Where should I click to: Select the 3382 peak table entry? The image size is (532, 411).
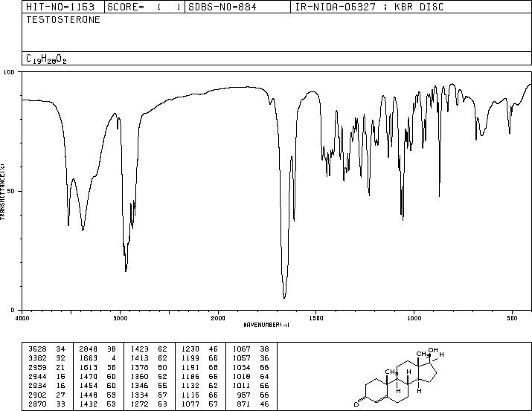tap(47, 358)
